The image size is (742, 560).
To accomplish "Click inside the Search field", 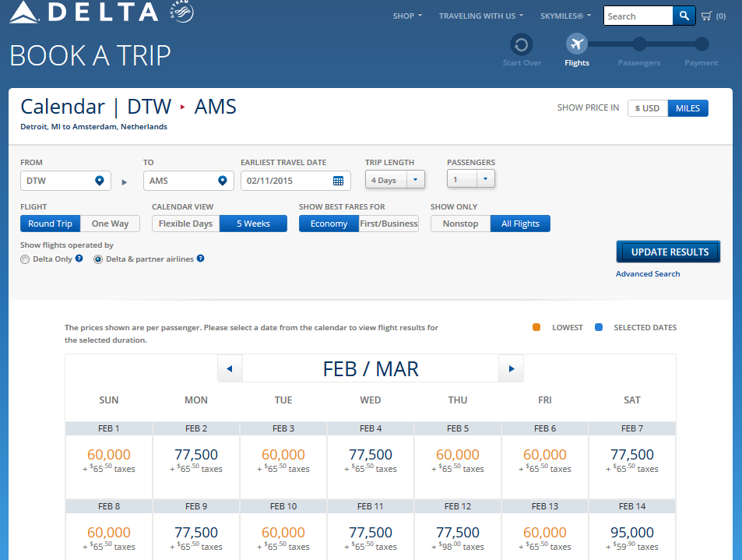I will (638, 16).
